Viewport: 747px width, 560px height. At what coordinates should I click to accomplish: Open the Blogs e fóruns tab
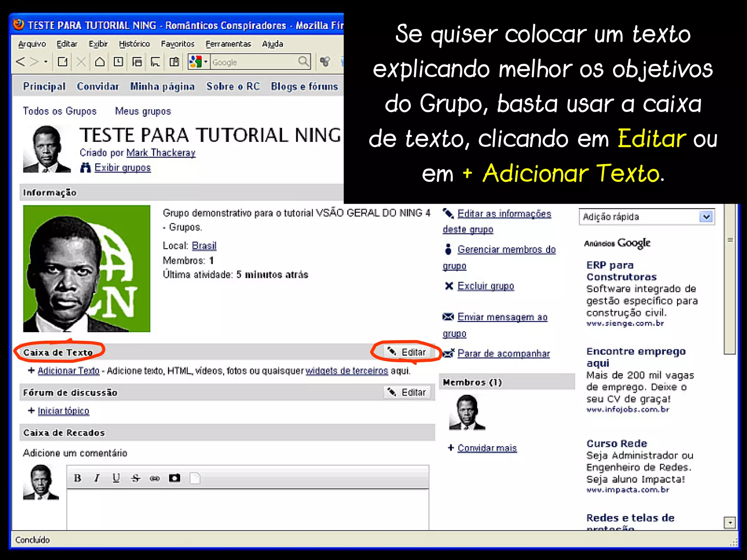(x=305, y=86)
